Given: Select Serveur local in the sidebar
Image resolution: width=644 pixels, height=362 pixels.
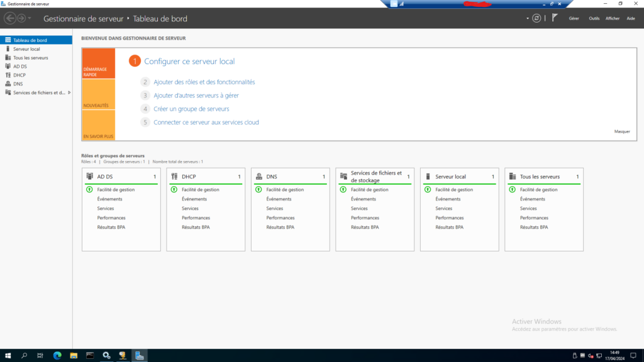Looking at the screenshot, I should coord(26,49).
